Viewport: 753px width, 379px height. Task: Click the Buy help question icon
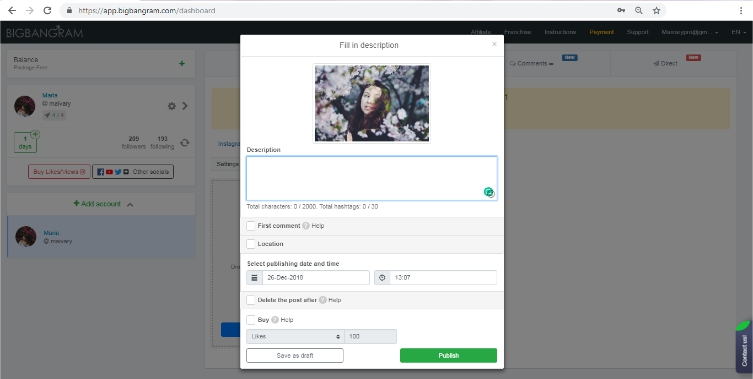click(x=275, y=320)
